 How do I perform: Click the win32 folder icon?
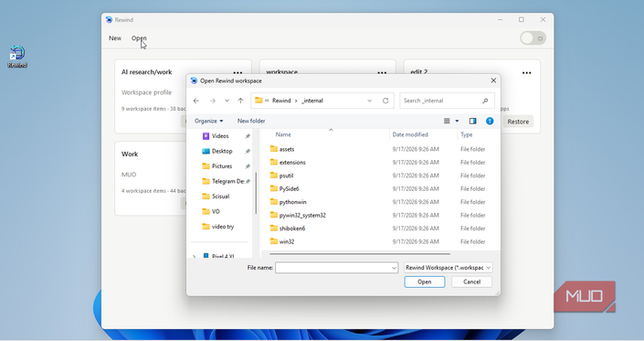click(273, 241)
